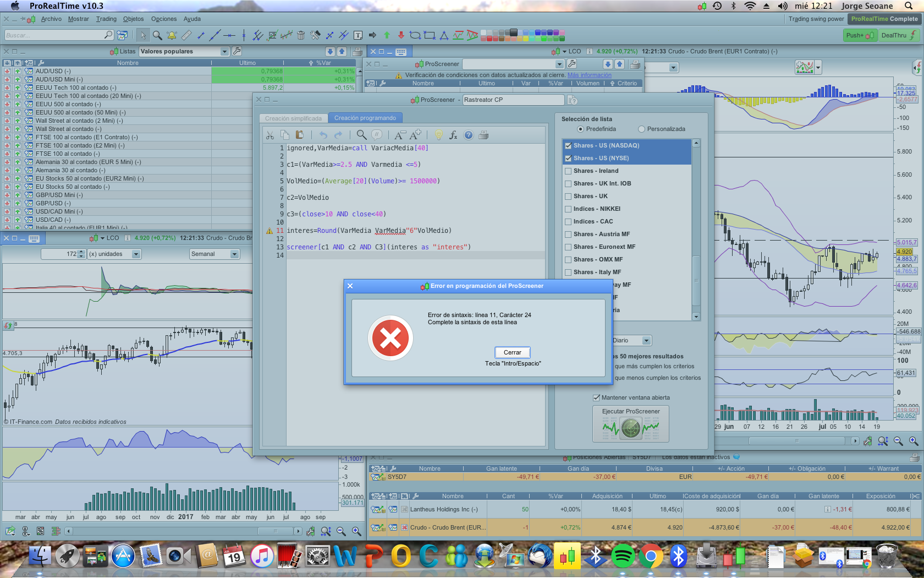924x578 pixels.
Task: Undo last edit in ProScreener editor
Action: [323, 135]
